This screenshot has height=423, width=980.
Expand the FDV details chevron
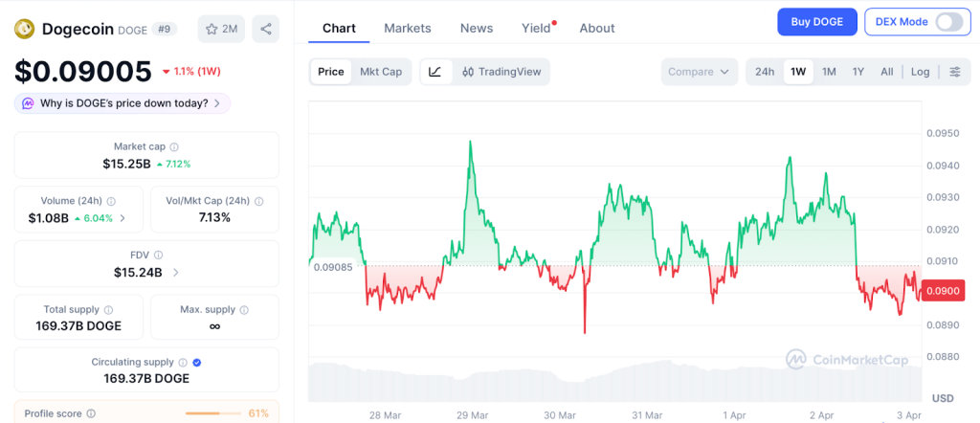(175, 273)
